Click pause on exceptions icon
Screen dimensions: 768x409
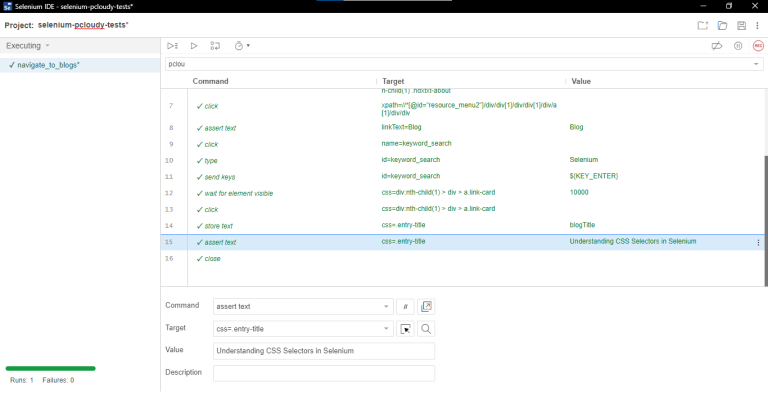click(x=738, y=46)
